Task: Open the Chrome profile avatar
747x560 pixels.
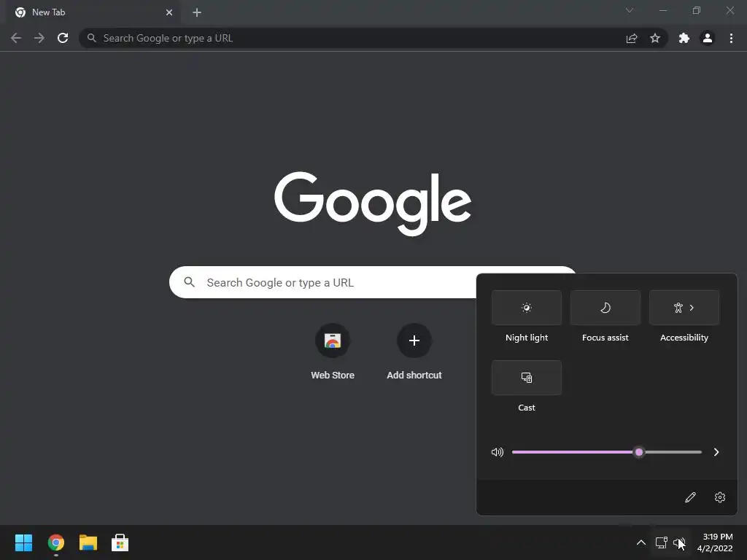Action: coord(708,38)
